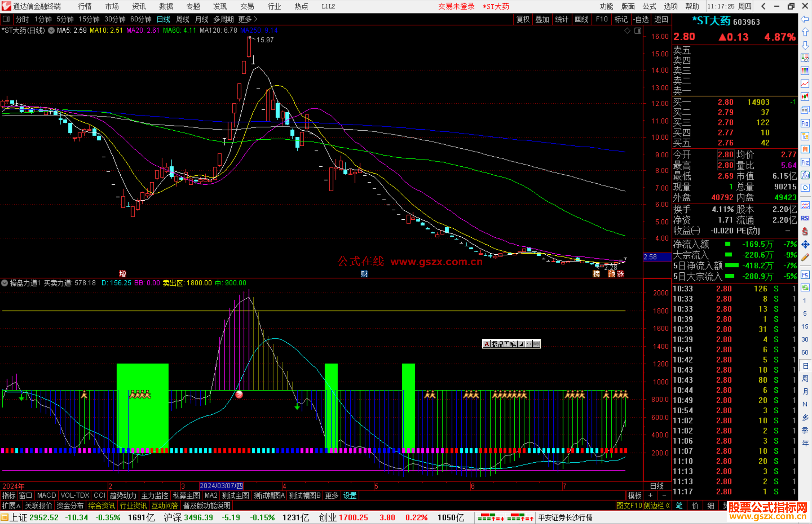Image resolution: width=812 pixels, height=524 pixels.
Task: Click the red ball marker on indicator
Action: click(239, 394)
